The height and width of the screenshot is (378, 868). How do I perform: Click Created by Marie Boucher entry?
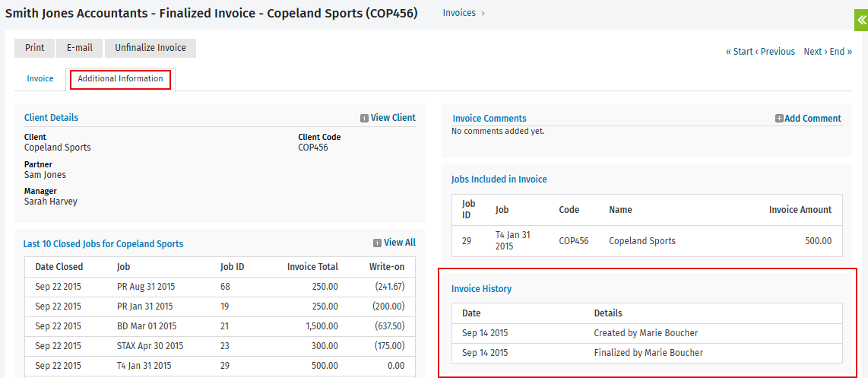tap(646, 333)
